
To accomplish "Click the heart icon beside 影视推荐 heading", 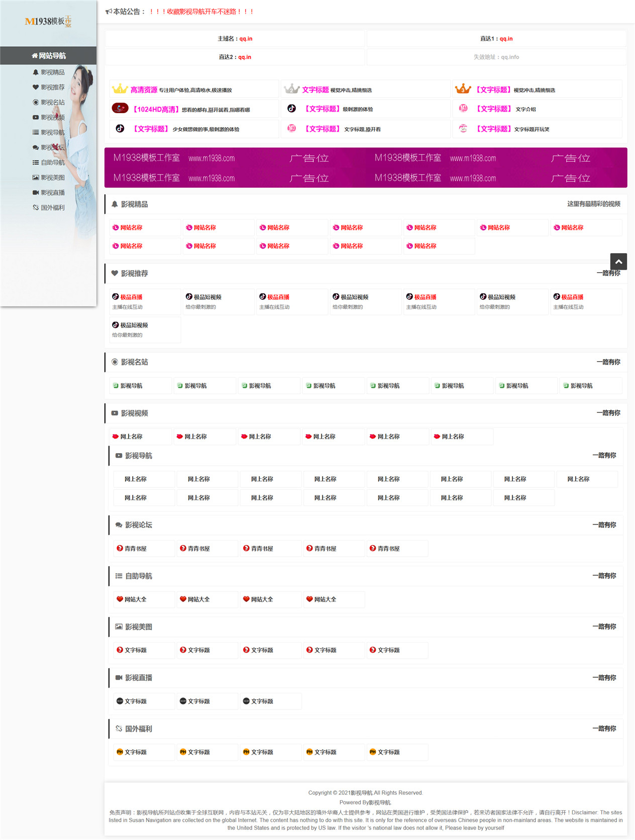I will click(115, 273).
